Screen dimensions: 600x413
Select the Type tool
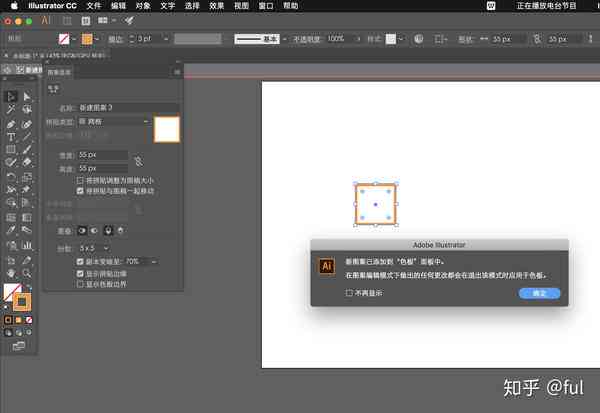coord(11,137)
